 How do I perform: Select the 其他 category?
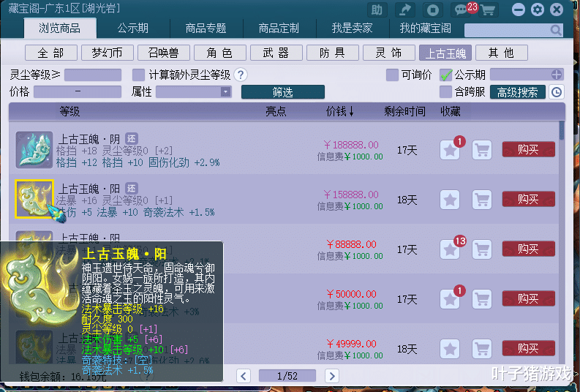click(x=502, y=53)
